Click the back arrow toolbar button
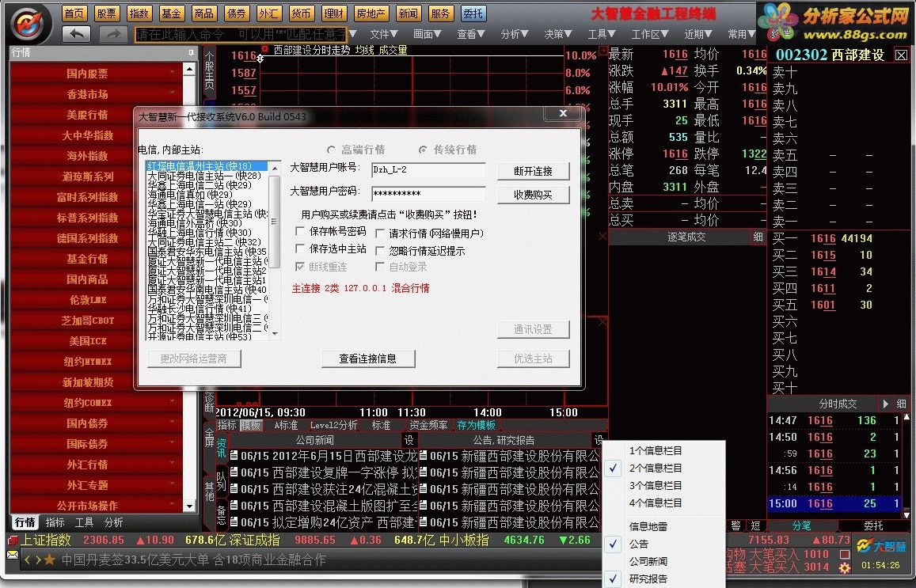Viewport: 916px width, 588px height. 76,34
